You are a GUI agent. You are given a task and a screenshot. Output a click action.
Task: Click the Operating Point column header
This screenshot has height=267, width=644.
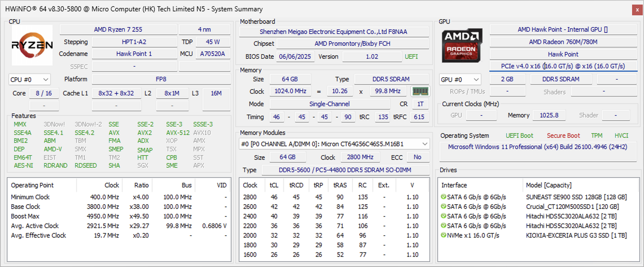pyautogui.click(x=42, y=185)
